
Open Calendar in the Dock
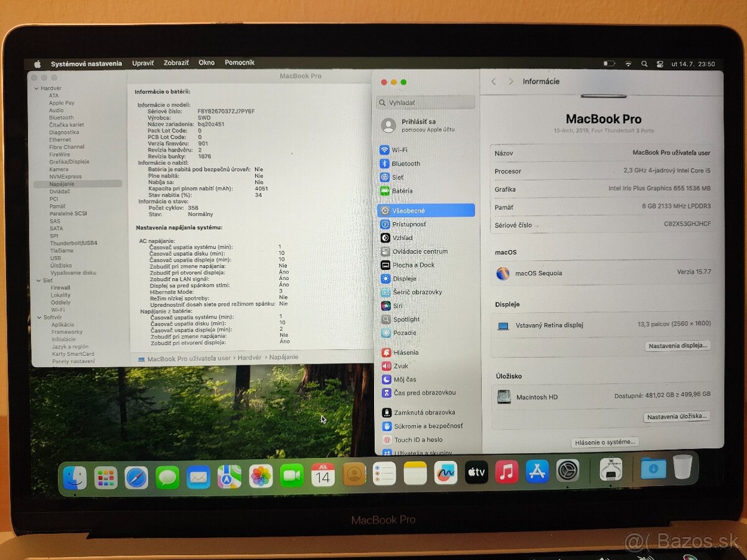coord(322,475)
